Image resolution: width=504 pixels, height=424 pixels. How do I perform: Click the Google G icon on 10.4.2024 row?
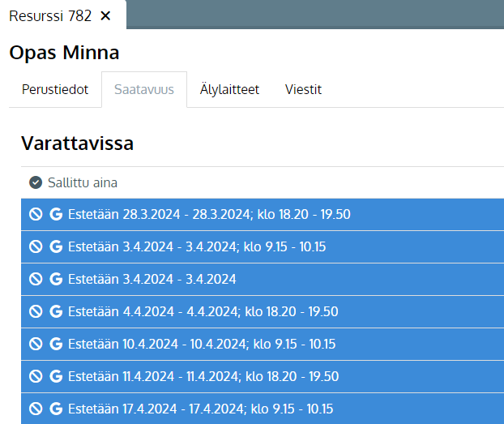click(x=56, y=344)
